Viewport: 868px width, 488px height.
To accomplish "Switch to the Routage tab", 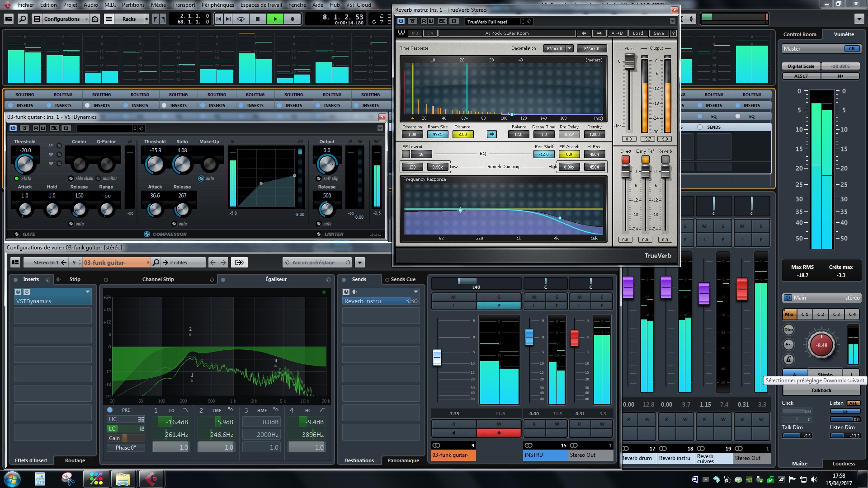I will pyautogui.click(x=75, y=460).
